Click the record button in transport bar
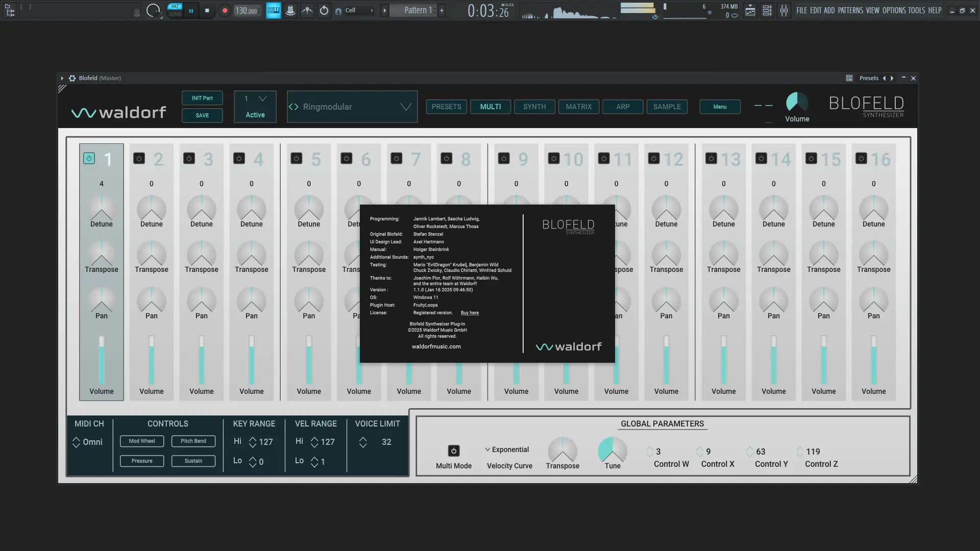Screen dimensions: 980x551 225,10
